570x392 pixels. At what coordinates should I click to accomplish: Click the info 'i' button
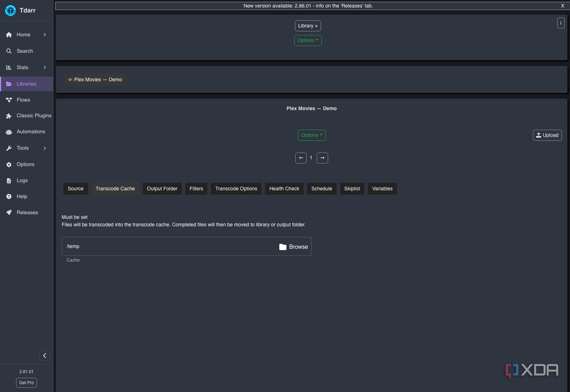561,23
